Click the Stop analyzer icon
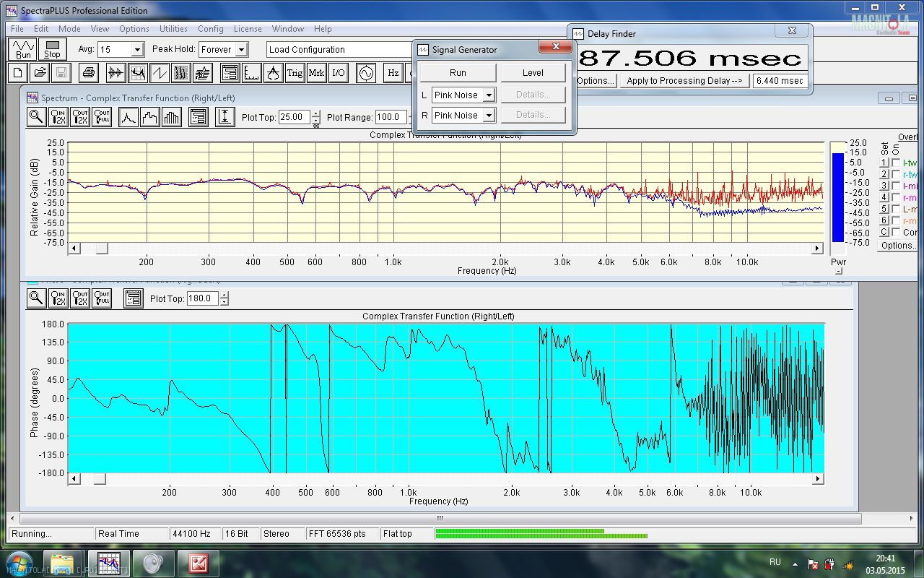Screen dimensions: 924x578 point(52,49)
